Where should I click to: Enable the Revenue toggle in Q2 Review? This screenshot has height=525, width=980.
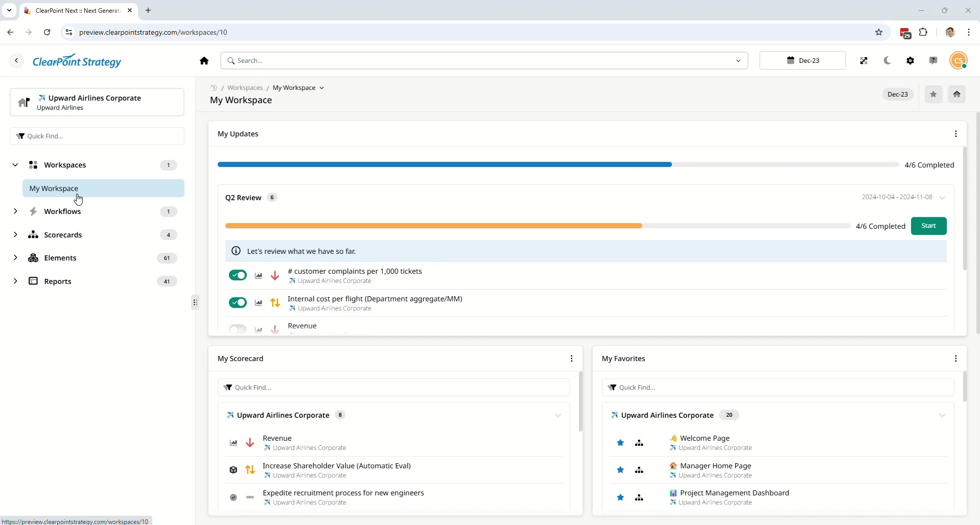pos(238,329)
